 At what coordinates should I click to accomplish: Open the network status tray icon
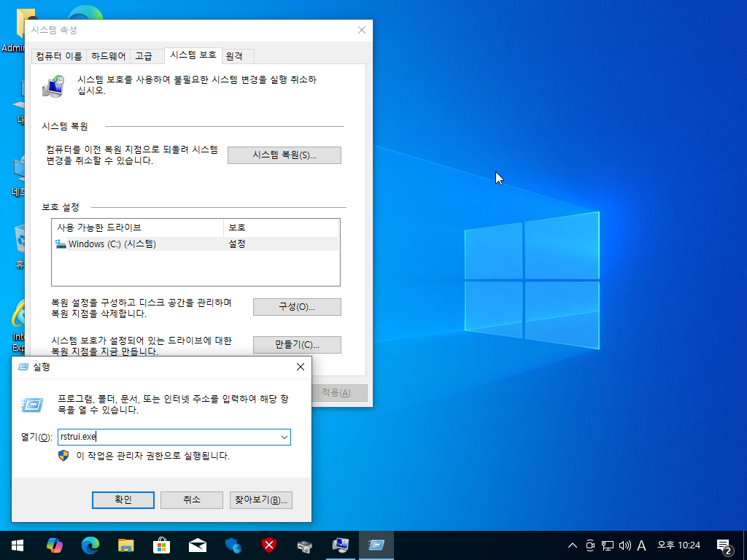pyautogui.click(x=608, y=545)
